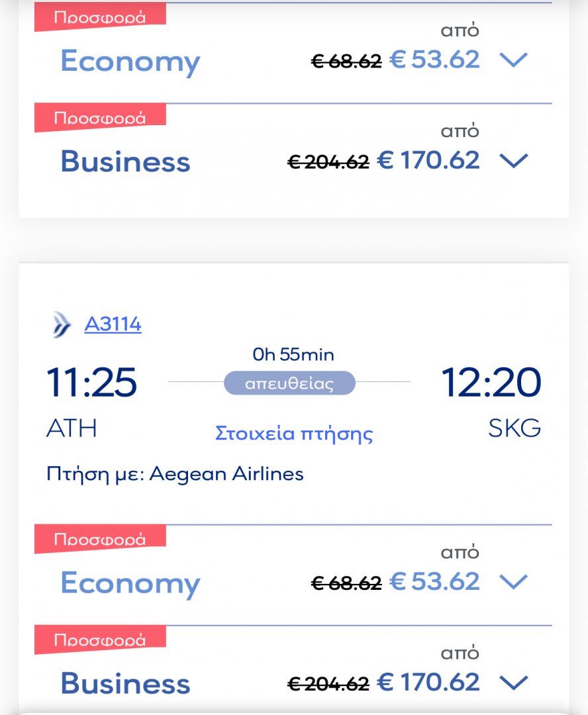Click the SKG arrival airport code
588x715 pixels.
click(x=514, y=428)
